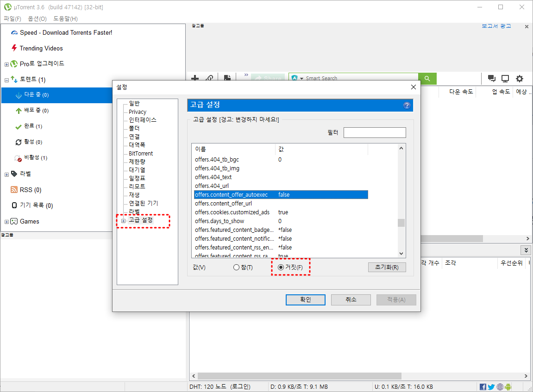Select Privacy in the settings tree

click(138, 112)
